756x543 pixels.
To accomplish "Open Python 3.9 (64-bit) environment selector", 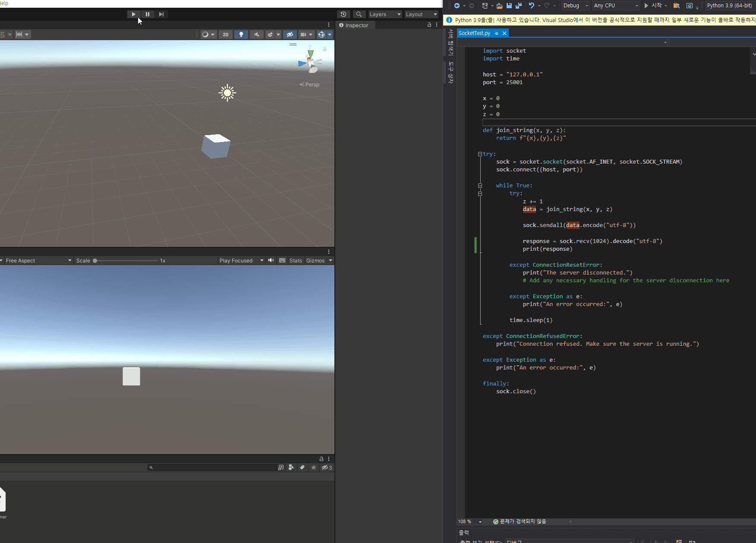I will (730, 6).
